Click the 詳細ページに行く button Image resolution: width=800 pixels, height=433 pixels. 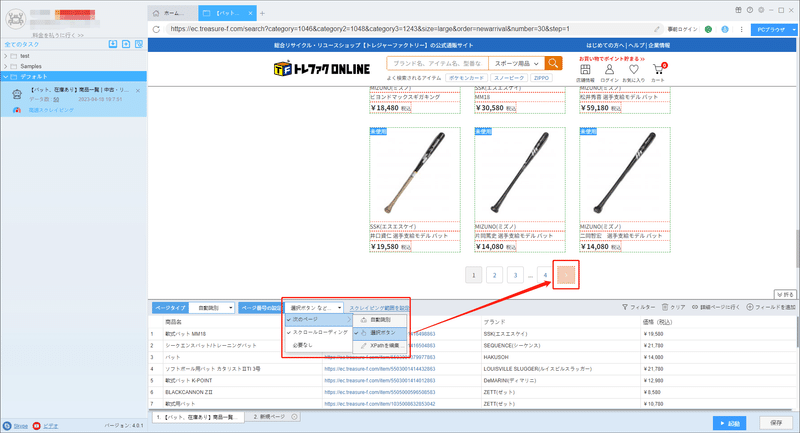pos(716,307)
